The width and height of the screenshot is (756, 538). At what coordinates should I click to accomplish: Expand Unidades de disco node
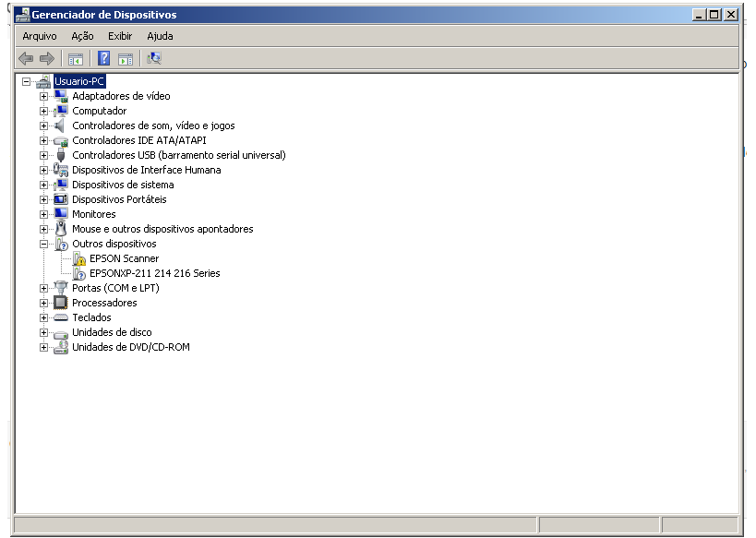click(43, 332)
